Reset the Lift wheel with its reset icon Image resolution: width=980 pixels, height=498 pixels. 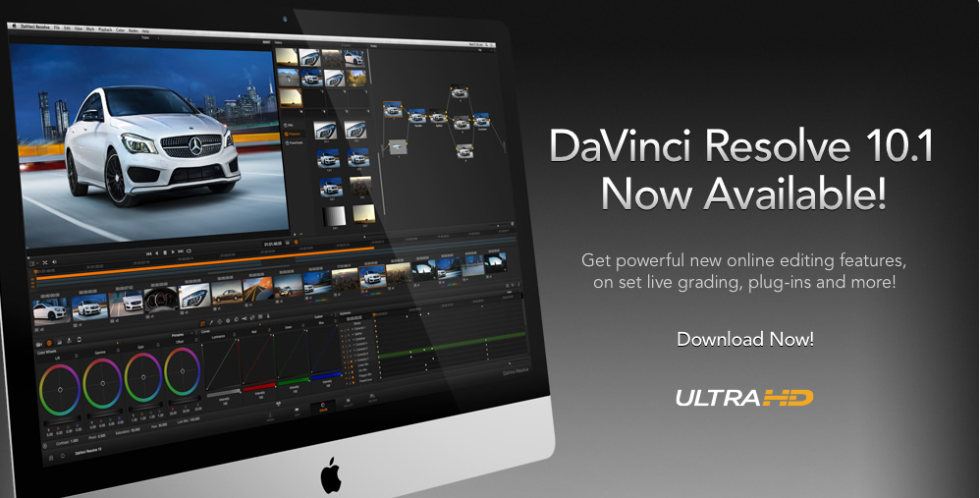tap(76, 356)
